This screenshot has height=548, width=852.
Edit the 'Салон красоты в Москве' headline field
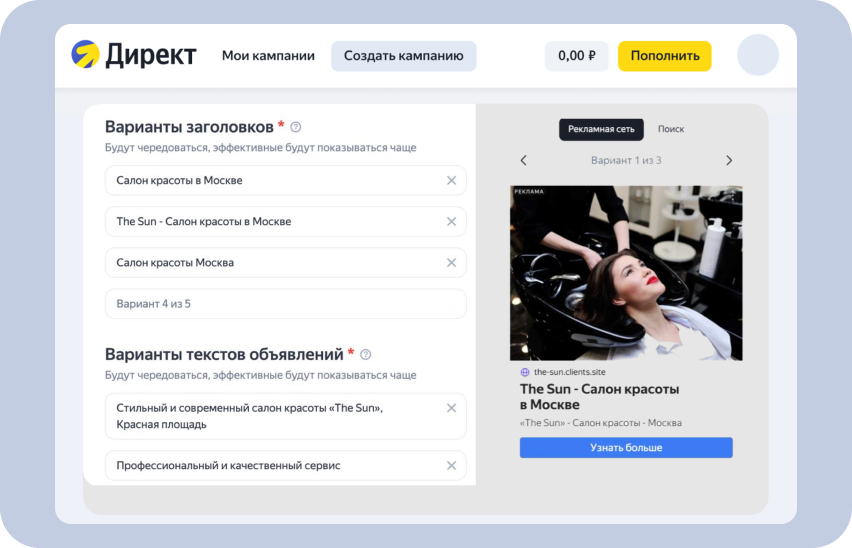(285, 180)
